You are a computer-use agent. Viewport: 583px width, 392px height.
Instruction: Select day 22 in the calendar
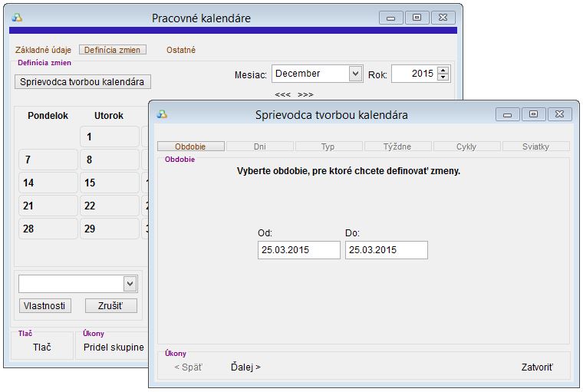click(x=110, y=206)
